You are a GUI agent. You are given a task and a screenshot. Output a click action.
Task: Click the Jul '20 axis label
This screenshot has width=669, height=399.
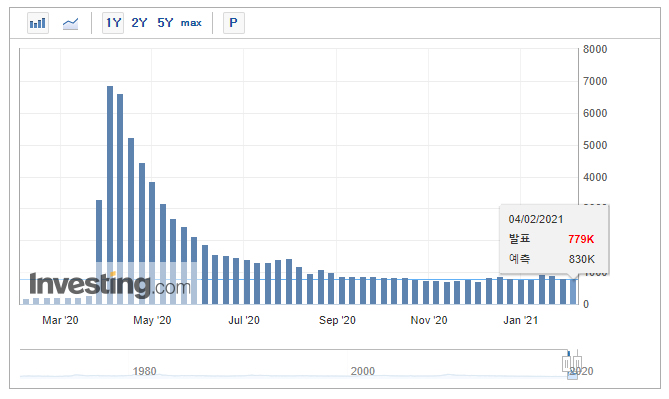244,320
